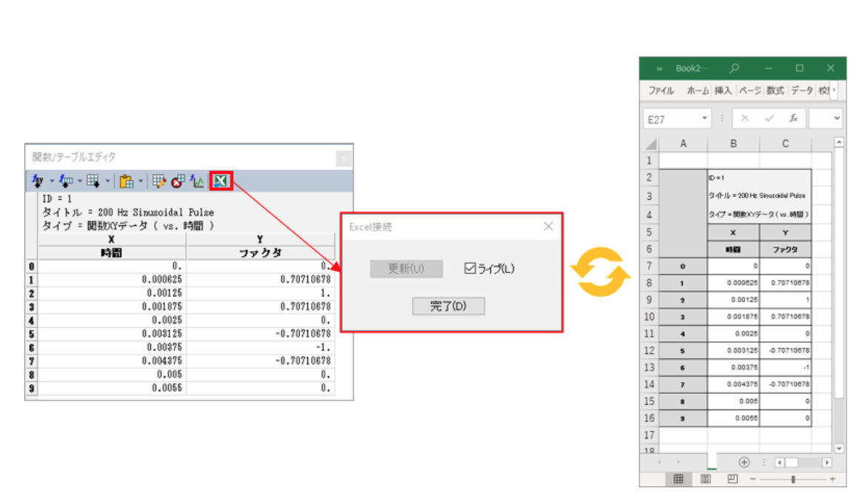This screenshot has width=868, height=499.
Task: Switch to Page Layout view icon
Action: [x=706, y=479]
